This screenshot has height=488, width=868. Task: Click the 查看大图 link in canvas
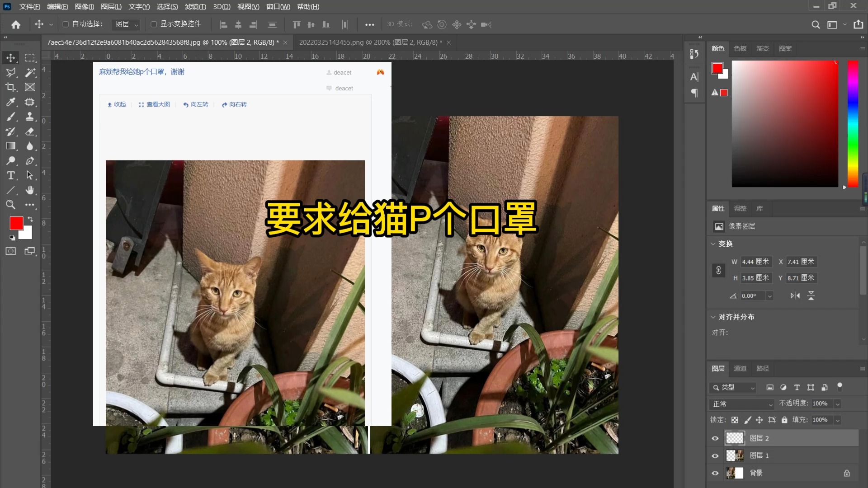point(155,104)
